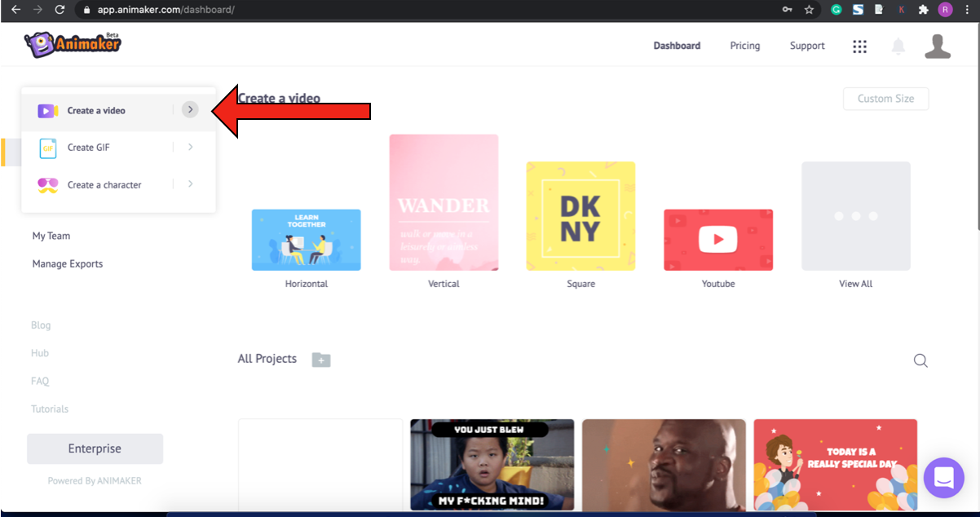The width and height of the screenshot is (980, 517).
Task: Click the browser address bar
Action: click(408, 10)
